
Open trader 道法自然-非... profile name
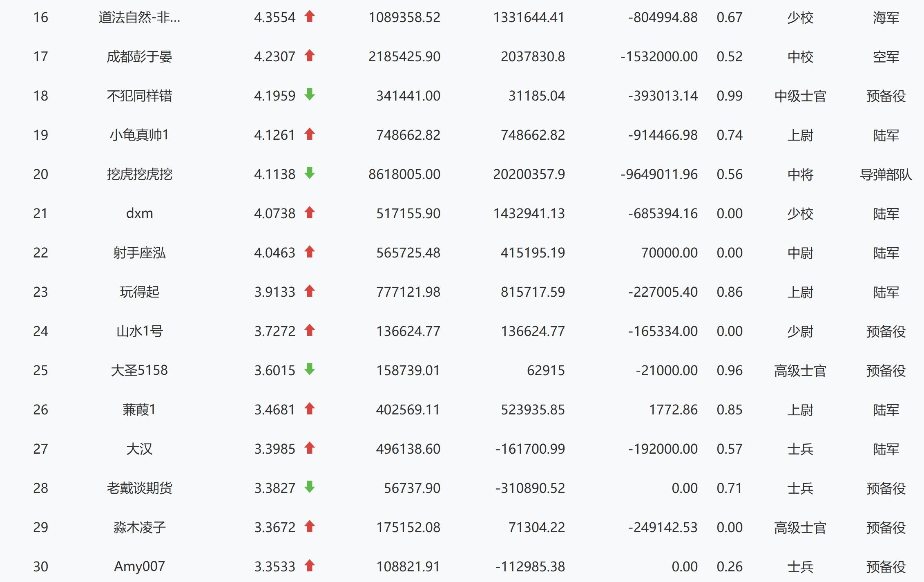139,18
